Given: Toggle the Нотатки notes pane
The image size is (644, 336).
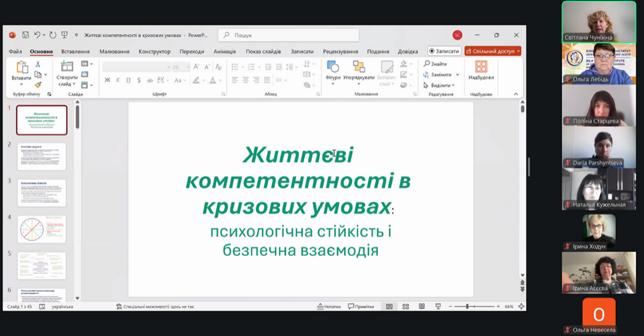Looking at the screenshot, I should [328, 306].
